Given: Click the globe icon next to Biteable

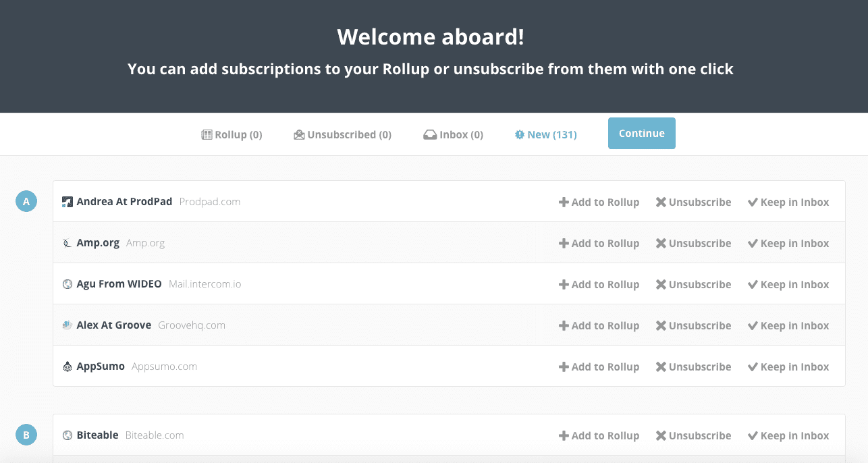Looking at the screenshot, I should click(x=67, y=435).
